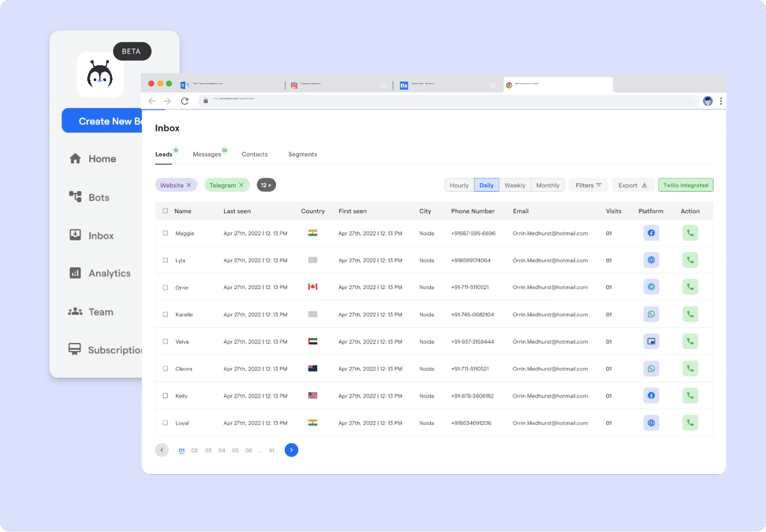Select the Bots section in the sidebar
This screenshot has height=532, width=766.
pos(98,197)
